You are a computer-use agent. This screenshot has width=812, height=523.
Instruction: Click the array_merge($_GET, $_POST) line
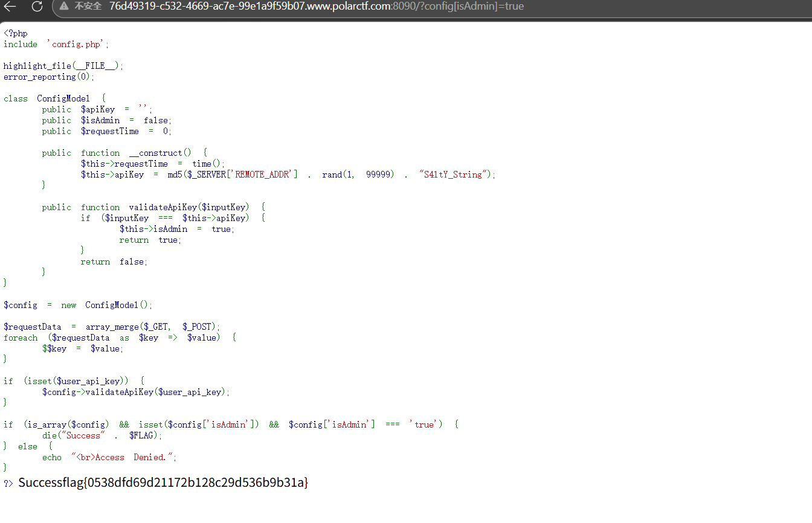(112, 327)
